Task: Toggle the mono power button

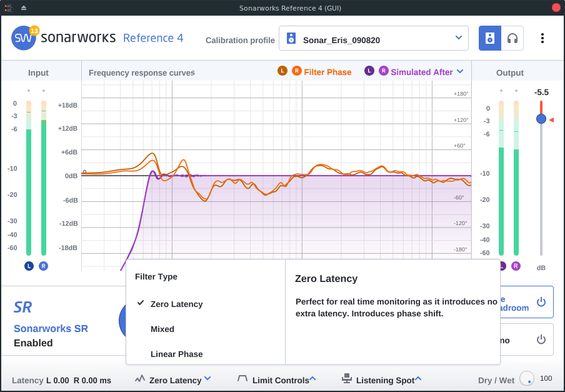Action: point(541,339)
